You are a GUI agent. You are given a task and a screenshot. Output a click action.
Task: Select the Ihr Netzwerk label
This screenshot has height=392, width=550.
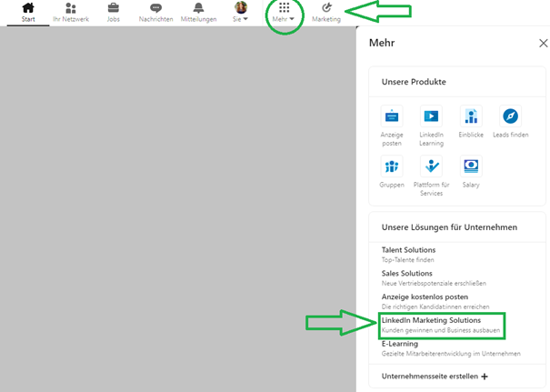tap(71, 19)
